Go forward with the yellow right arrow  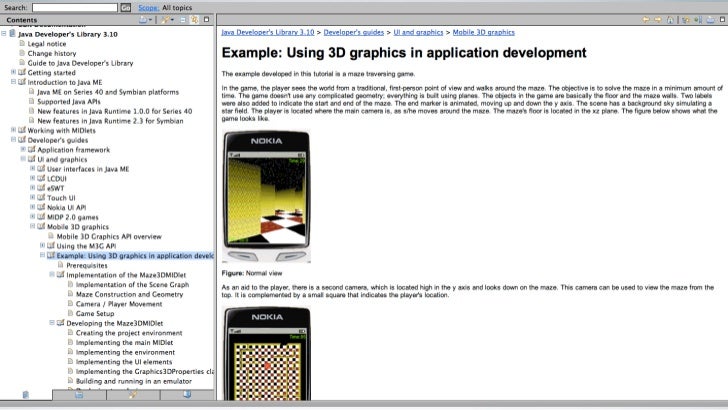pos(657,20)
